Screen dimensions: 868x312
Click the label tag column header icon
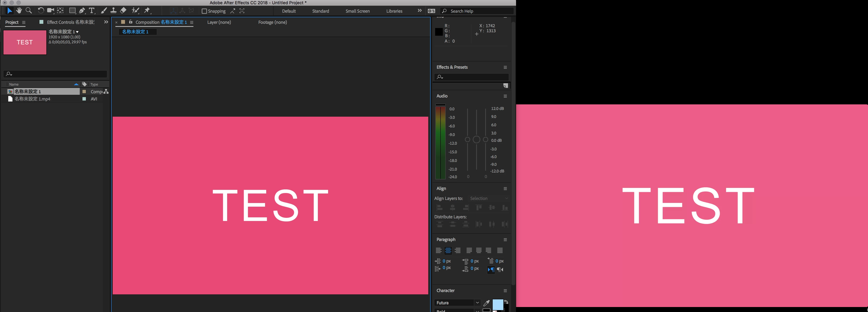(x=84, y=84)
